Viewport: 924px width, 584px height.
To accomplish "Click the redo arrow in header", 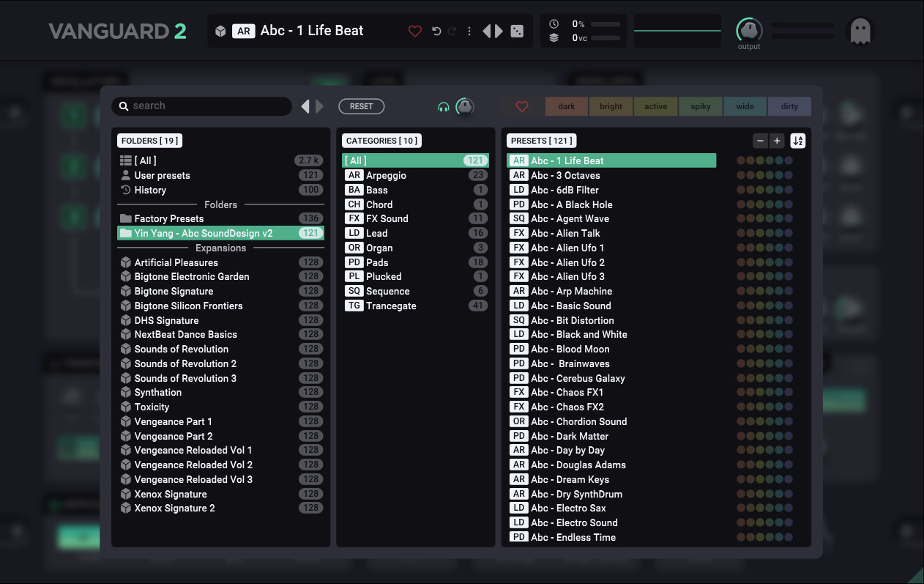I will [x=452, y=31].
